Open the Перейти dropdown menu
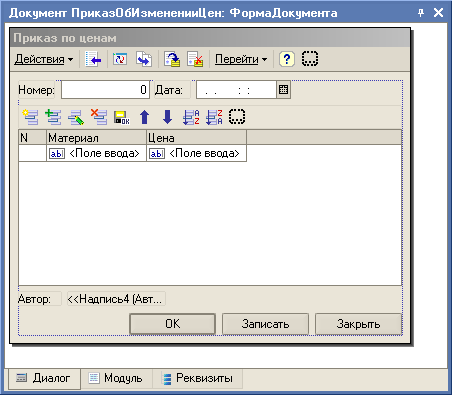The image size is (452, 395). pyautogui.click(x=241, y=59)
